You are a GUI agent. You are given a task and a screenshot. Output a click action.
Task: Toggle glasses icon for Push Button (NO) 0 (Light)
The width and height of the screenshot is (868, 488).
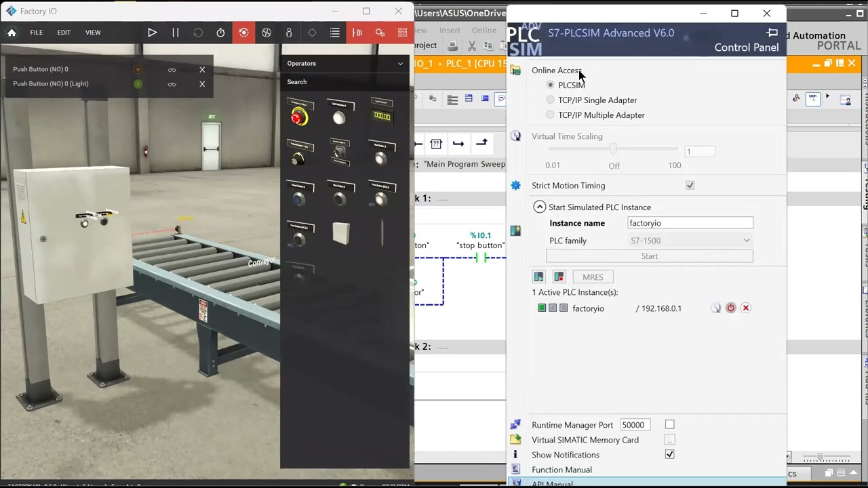click(x=172, y=84)
